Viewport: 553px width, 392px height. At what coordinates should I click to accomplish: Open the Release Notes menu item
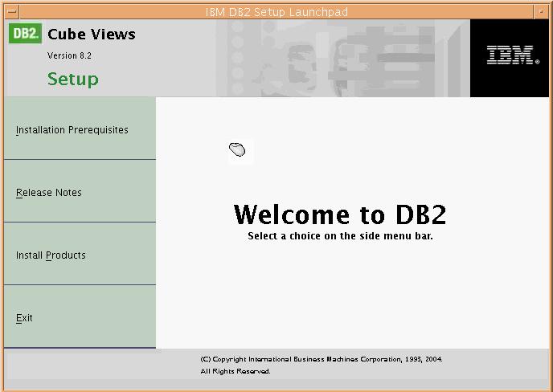[x=80, y=191]
